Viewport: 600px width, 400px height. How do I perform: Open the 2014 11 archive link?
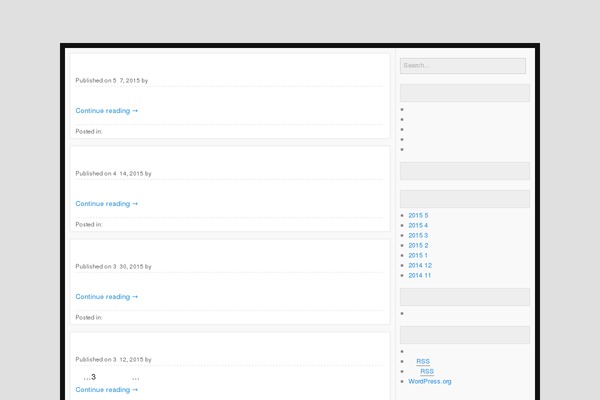[419, 275]
